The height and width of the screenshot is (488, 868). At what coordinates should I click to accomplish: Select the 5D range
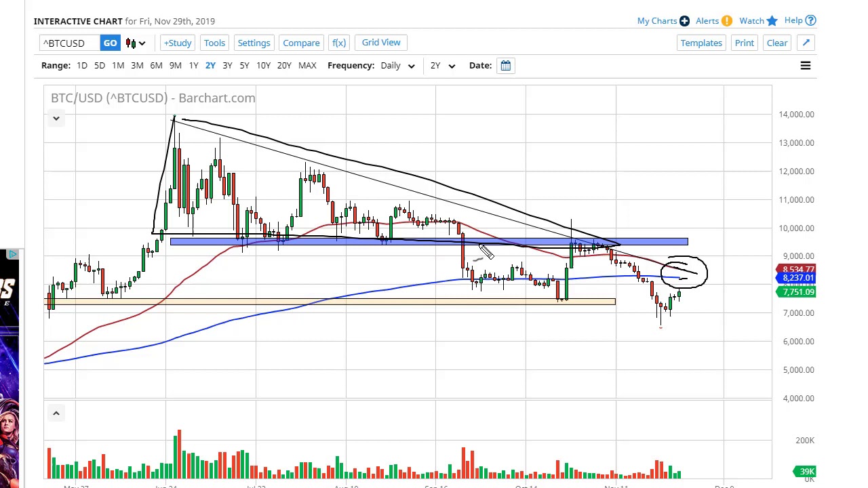click(x=100, y=66)
